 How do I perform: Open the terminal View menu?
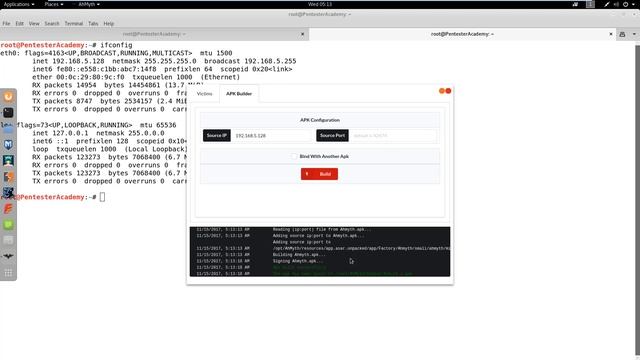[x=34, y=24]
